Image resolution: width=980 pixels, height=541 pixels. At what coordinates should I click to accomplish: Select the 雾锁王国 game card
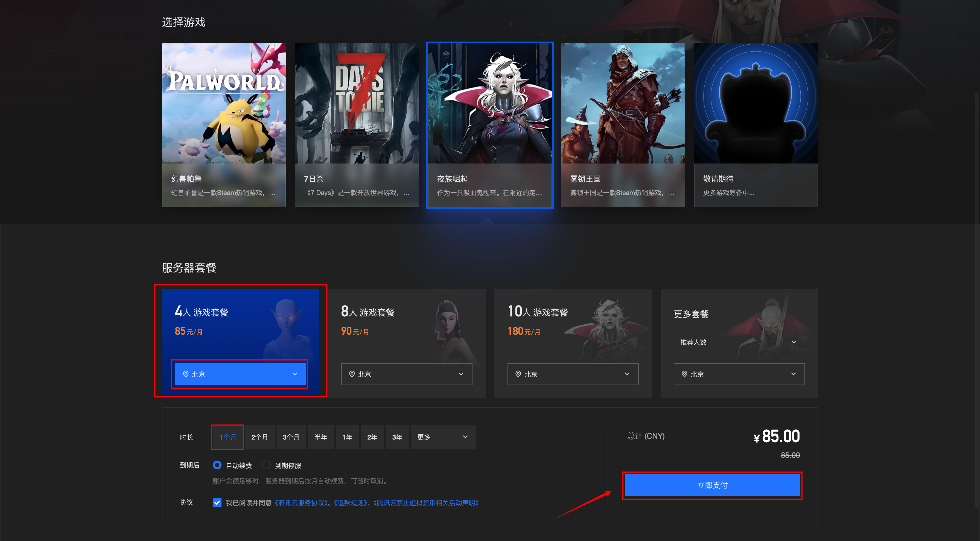(622, 125)
